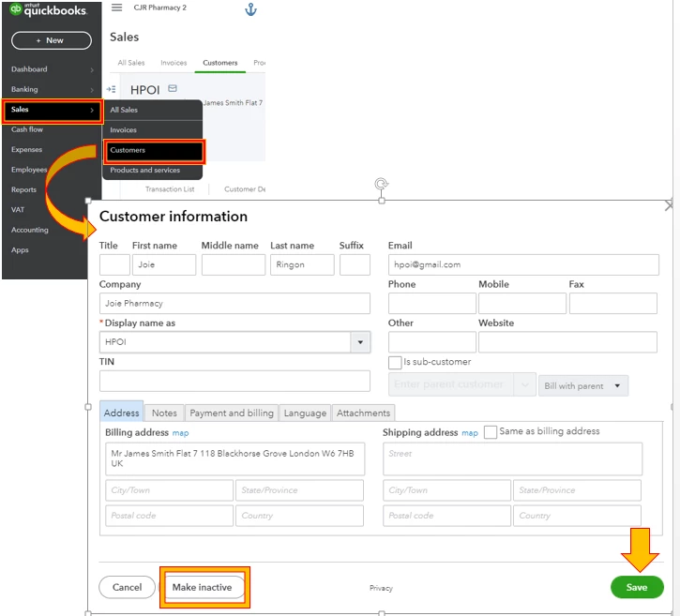Screen dimensions: 680x616
Task: Open the Notes tab
Action: (164, 413)
